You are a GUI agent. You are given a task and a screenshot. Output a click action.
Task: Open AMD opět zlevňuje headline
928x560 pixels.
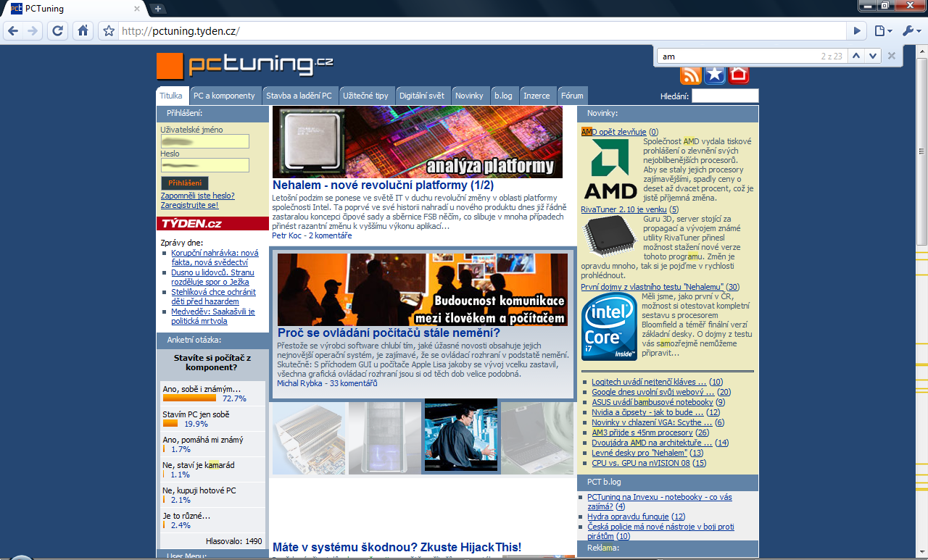click(x=613, y=132)
